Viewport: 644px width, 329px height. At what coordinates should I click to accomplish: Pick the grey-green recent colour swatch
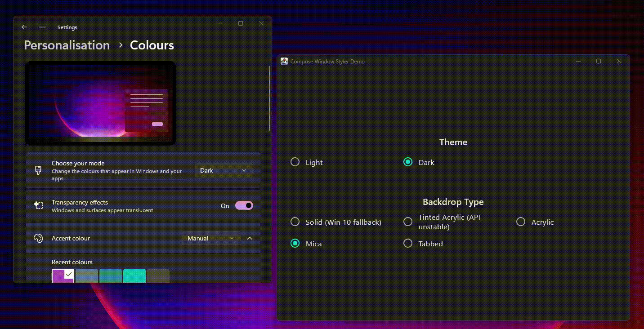point(87,276)
